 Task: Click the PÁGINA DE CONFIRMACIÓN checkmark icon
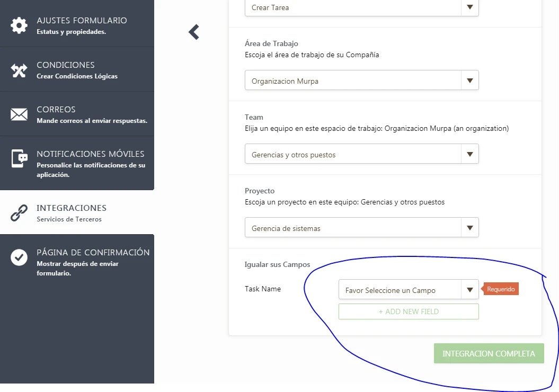(x=19, y=259)
